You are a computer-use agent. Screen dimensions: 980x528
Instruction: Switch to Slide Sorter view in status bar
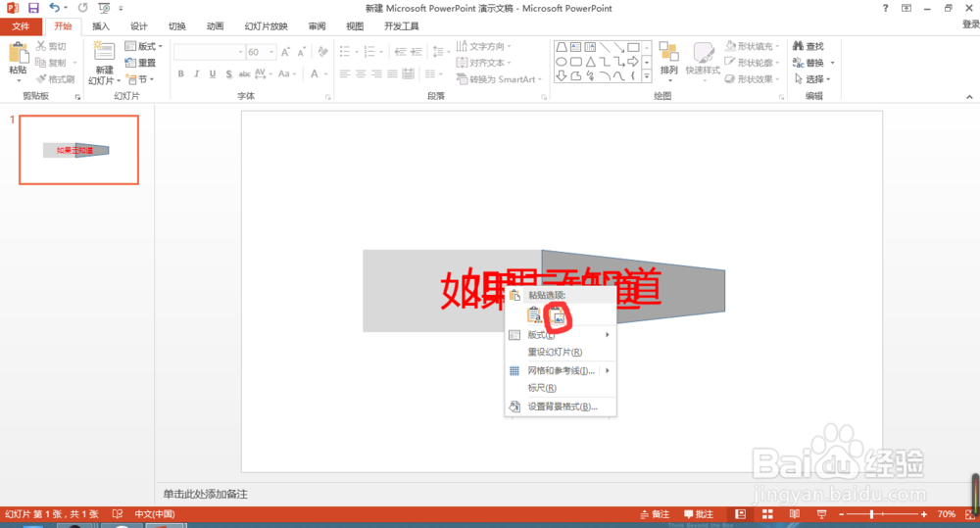[767, 514]
